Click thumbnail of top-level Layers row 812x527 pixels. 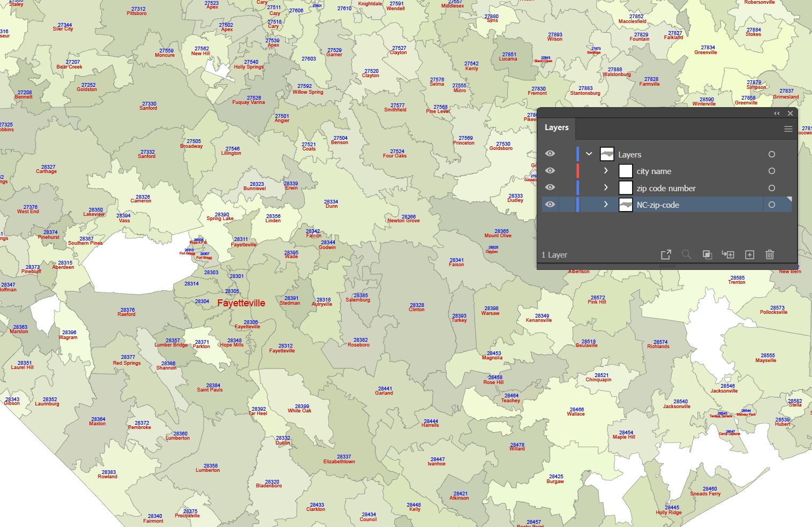tap(607, 154)
